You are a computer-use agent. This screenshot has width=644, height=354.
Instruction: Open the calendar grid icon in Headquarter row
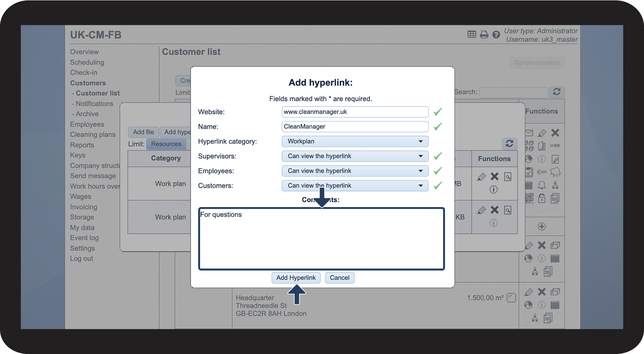(x=555, y=305)
